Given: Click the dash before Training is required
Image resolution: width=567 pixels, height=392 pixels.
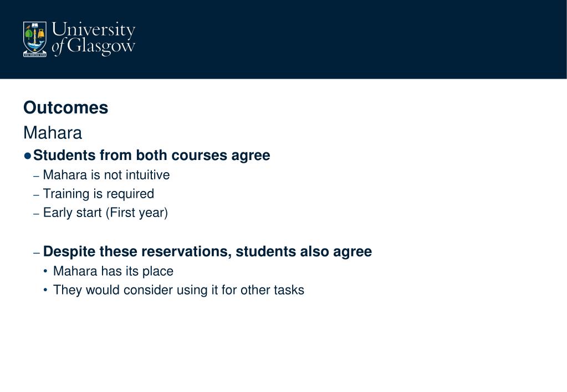Looking at the screenshot, I should pos(36,195).
